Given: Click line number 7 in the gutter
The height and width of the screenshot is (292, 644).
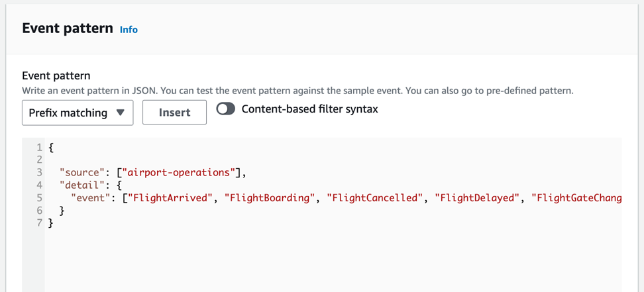Looking at the screenshot, I should click(40, 223).
